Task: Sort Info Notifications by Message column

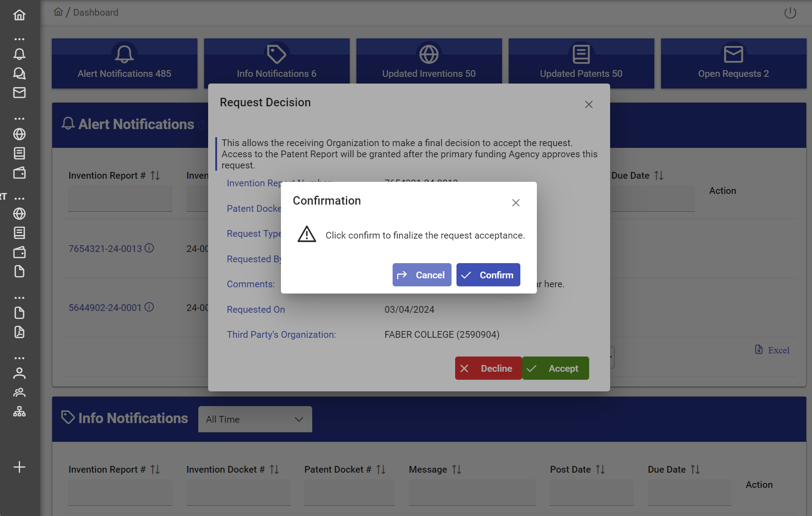Action: pos(456,470)
